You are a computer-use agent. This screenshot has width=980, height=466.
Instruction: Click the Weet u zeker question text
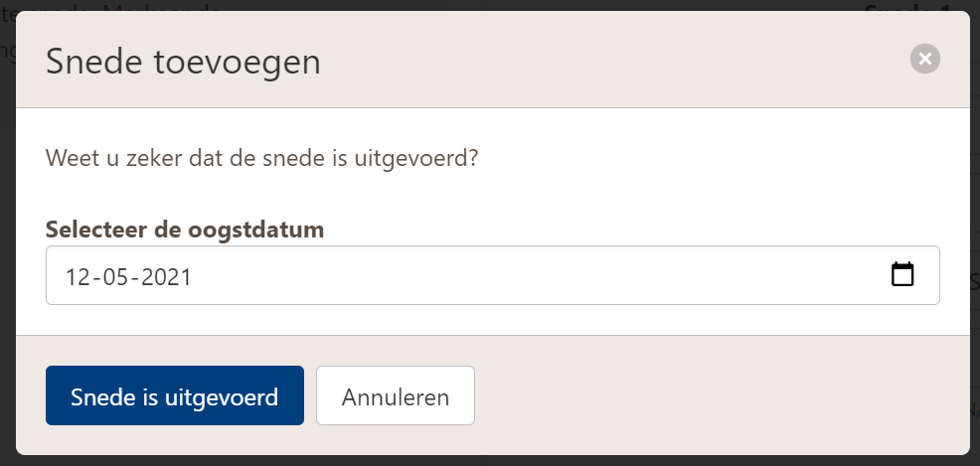262,158
